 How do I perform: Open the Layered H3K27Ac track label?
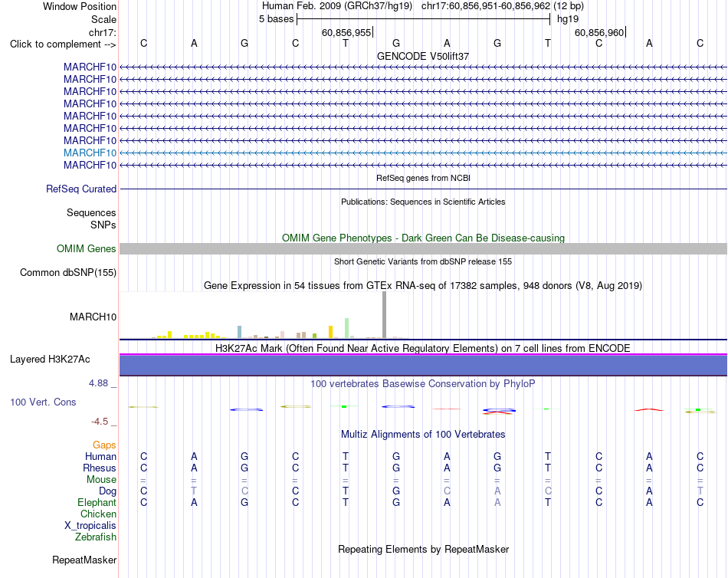(x=50, y=360)
